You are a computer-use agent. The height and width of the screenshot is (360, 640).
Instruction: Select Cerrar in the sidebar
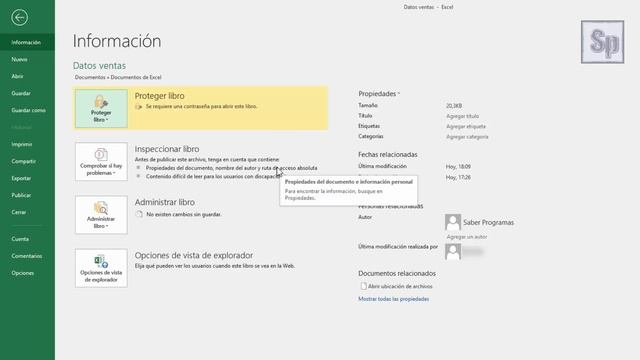click(x=27, y=212)
